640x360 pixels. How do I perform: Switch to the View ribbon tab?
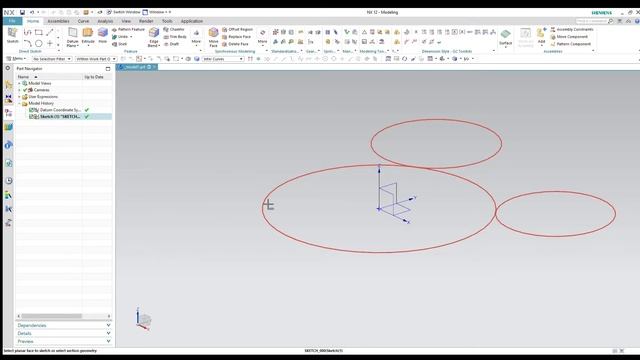pos(126,21)
